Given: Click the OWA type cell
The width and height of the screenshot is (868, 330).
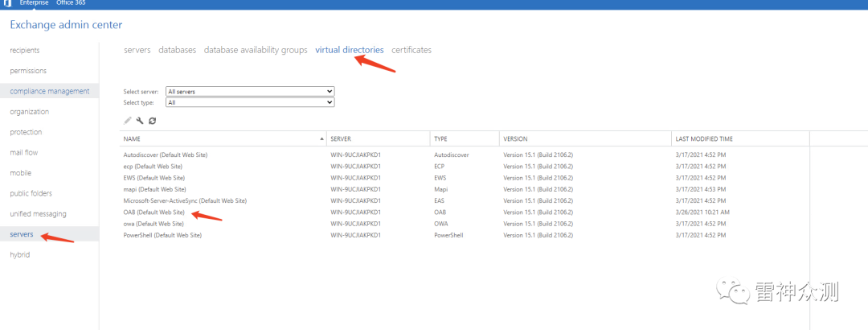Looking at the screenshot, I should (440, 224).
